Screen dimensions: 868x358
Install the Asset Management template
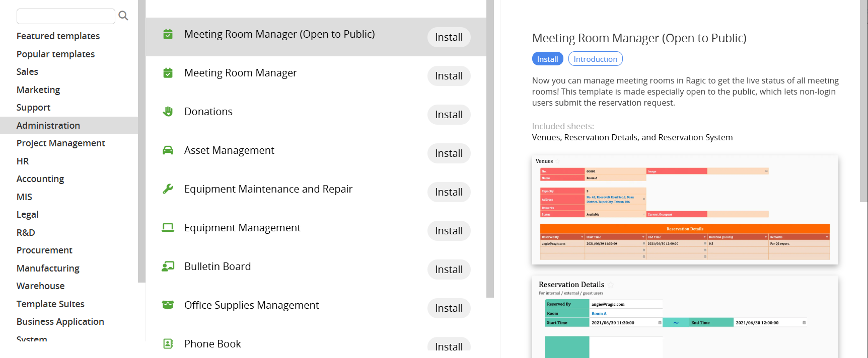[x=449, y=153]
